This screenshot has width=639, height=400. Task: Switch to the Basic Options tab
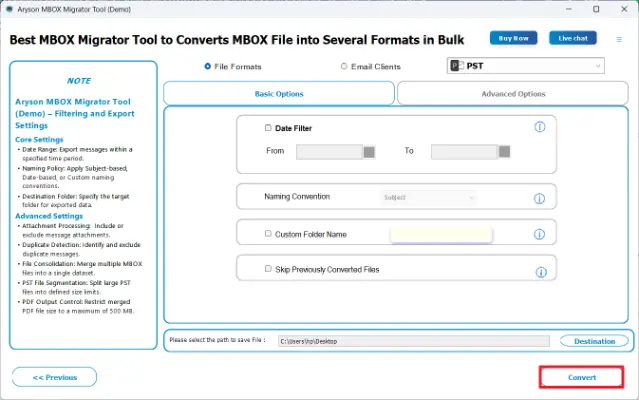(279, 94)
